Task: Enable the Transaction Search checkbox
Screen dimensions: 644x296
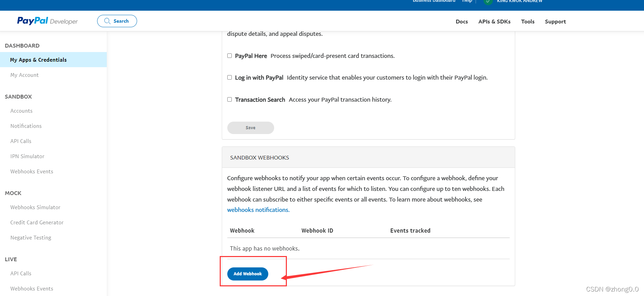Action: (230, 99)
